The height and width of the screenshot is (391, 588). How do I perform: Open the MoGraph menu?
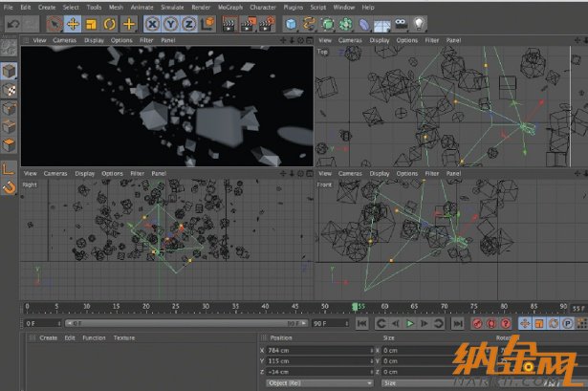pyautogui.click(x=230, y=7)
